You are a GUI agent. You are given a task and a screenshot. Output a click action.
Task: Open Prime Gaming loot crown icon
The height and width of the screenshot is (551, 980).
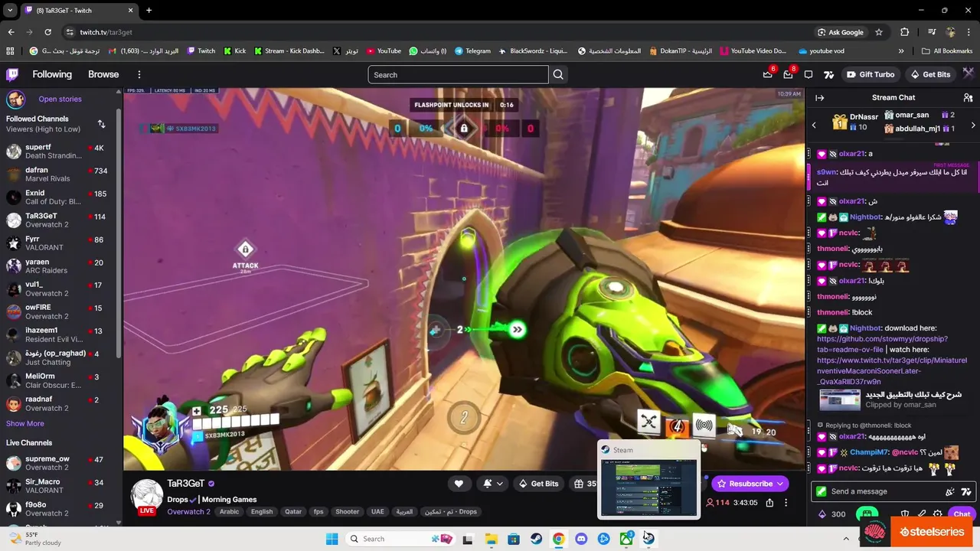[x=768, y=74]
